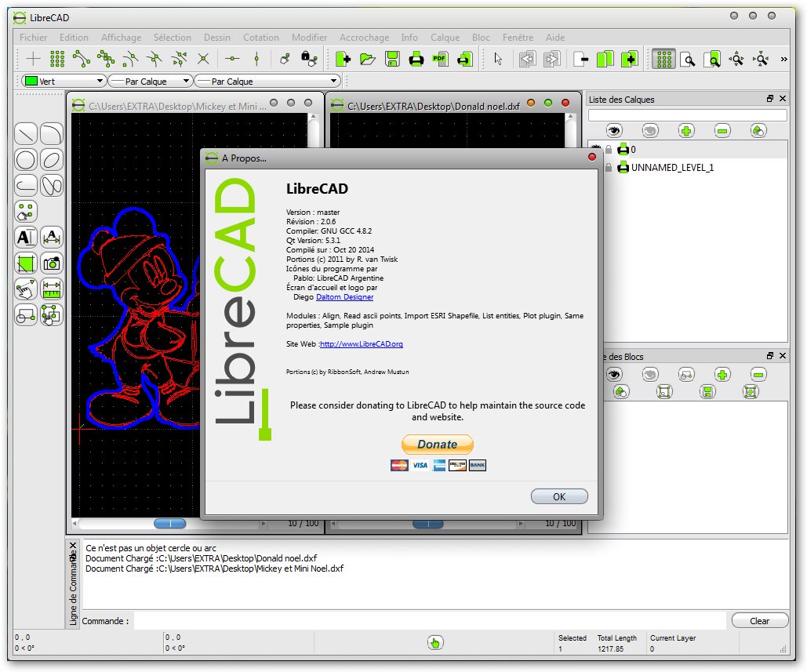Open the Hatch fill tool
This screenshot has height=672, width=807.
click(27, 263)
